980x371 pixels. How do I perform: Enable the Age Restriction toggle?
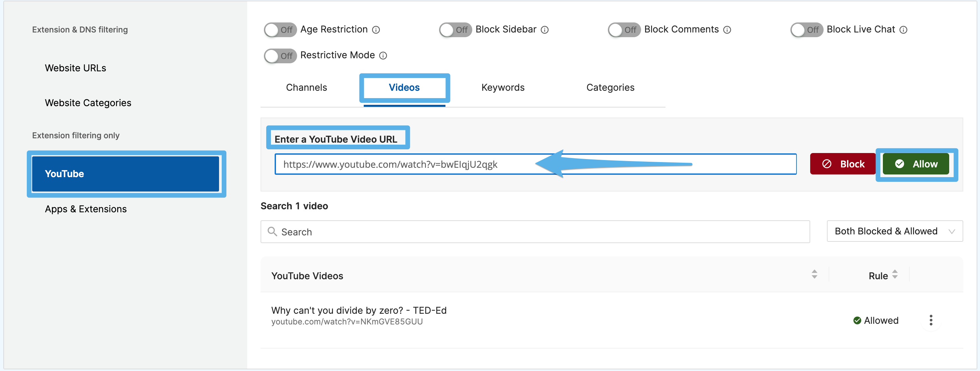click(280, 30)
